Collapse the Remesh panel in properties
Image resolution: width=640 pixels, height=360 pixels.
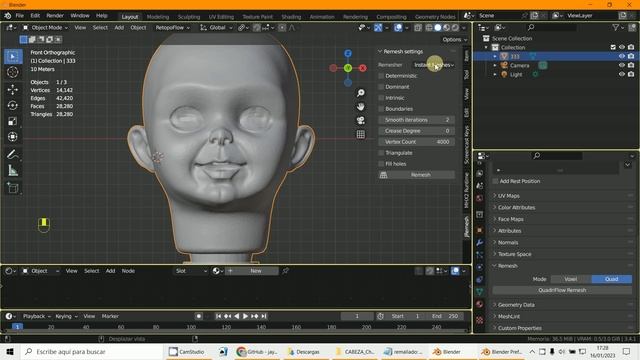coord(507,266)
